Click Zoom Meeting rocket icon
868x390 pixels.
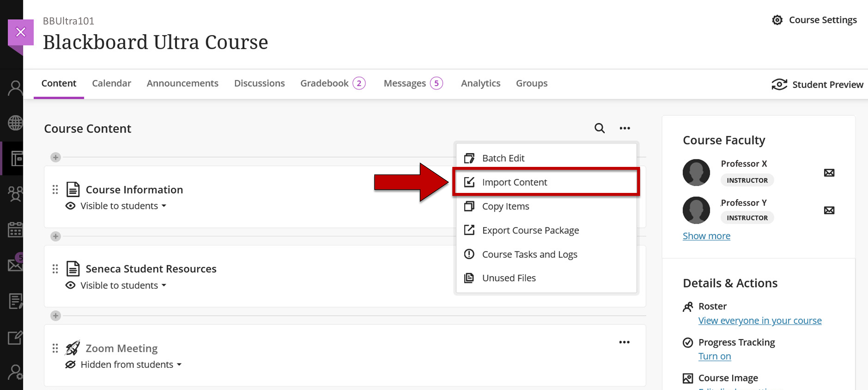coord(72,348)
